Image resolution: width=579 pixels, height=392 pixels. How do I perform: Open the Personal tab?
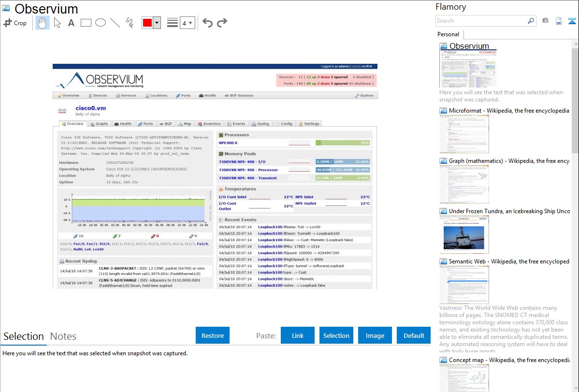(x=448, y=34)
